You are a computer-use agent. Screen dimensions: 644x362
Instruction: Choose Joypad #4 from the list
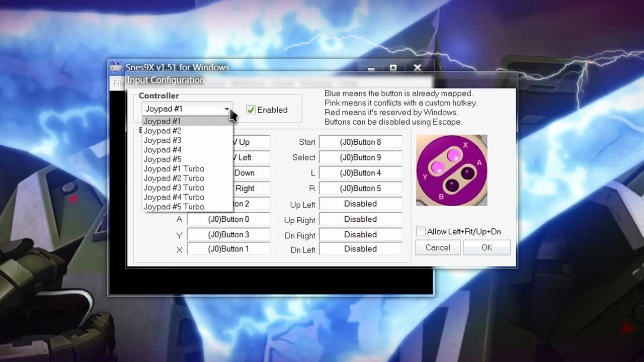tap(187, 150)
